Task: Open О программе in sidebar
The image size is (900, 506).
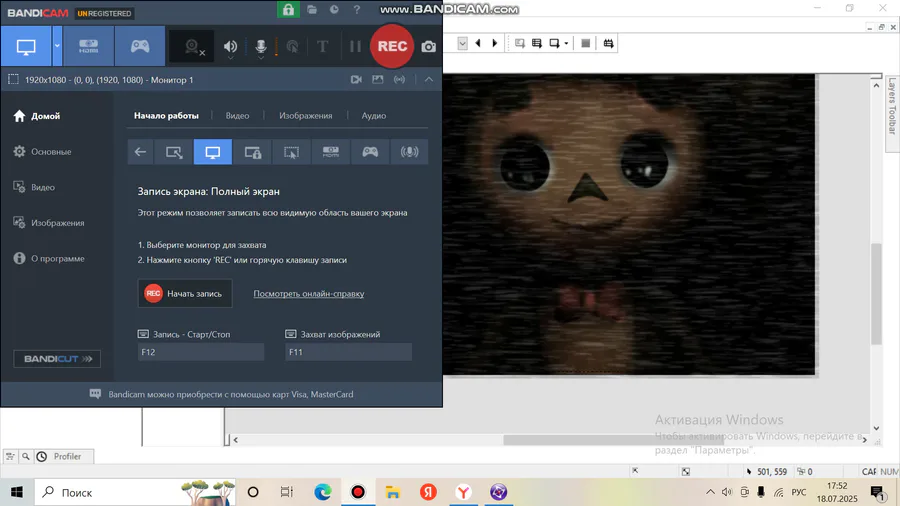Action: 49,259
